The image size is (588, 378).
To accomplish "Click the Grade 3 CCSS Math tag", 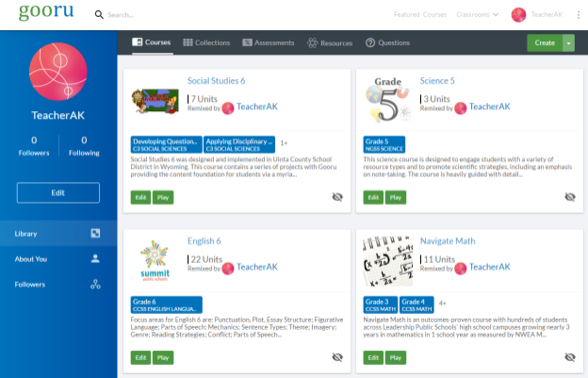I will 381,304.
